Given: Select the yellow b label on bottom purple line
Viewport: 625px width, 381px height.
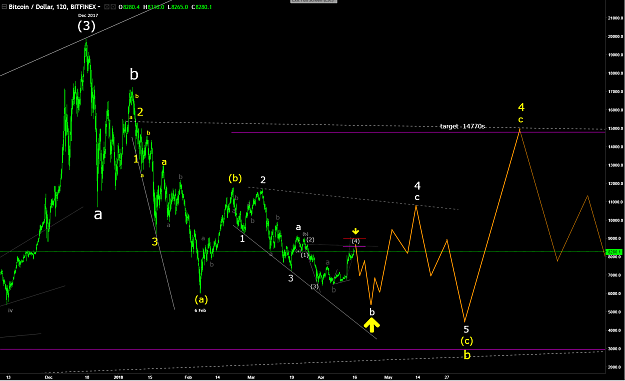Looking at the screenshot, I should (x=467, y=355).
